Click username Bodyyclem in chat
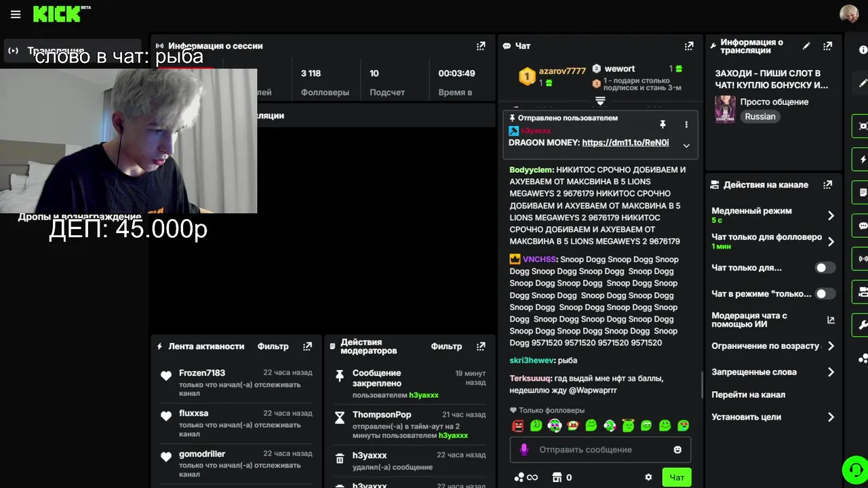Image resolution: width=868 pixels, height=488 pixels. 531,169
